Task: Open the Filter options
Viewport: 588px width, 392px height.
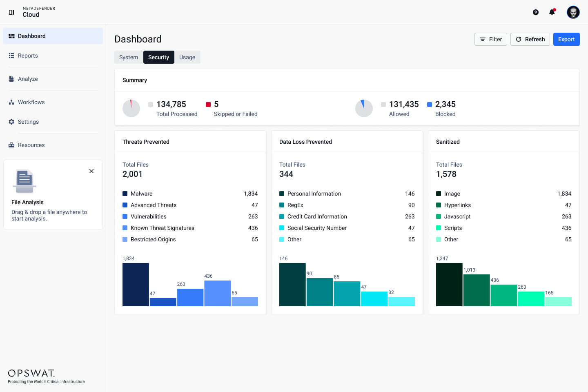Action: pyautogui.click(x=490, y=39)
